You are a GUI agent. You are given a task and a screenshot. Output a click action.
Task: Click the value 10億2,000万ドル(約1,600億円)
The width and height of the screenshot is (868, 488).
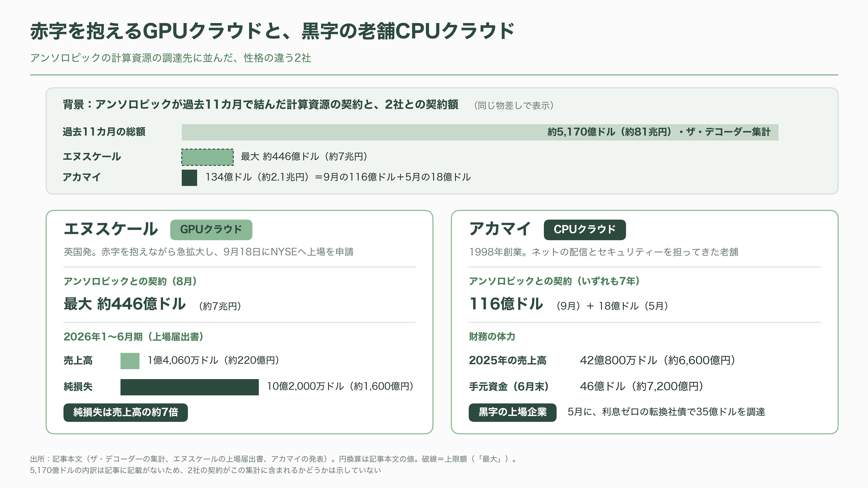coord(340,386)
